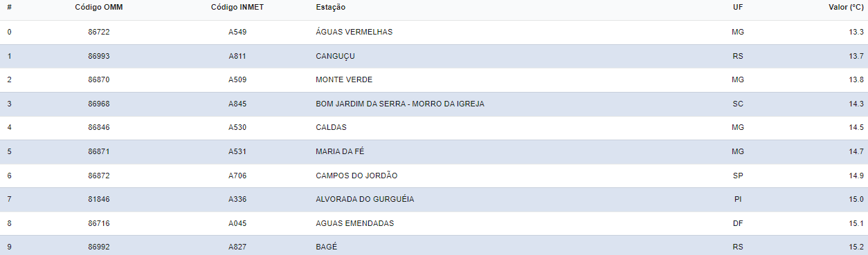Click CAMPOS DO JORDÃO station name
Viewport: 868px width, 255px height.
[x=356, y=176]
